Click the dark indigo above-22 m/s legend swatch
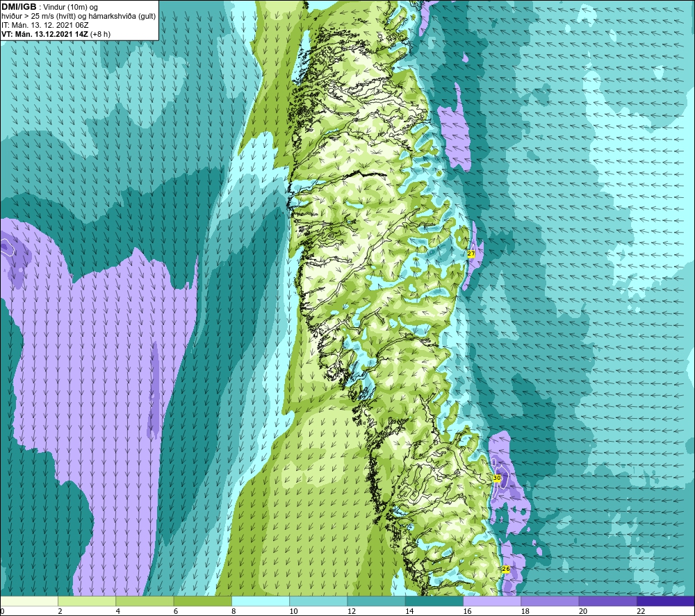Image resolution: width=695 pixels, height=616 pixels. (x=666, y=601)
